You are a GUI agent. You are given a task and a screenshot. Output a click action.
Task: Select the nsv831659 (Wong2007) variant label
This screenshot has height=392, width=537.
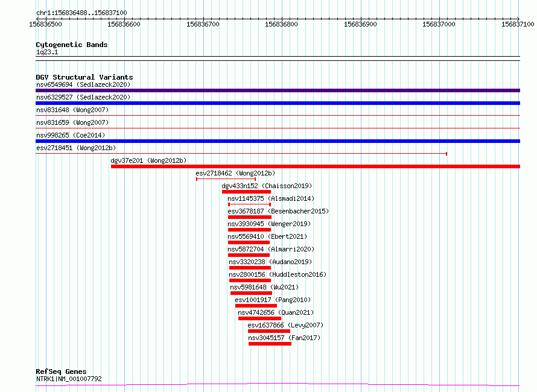(72, 122)
